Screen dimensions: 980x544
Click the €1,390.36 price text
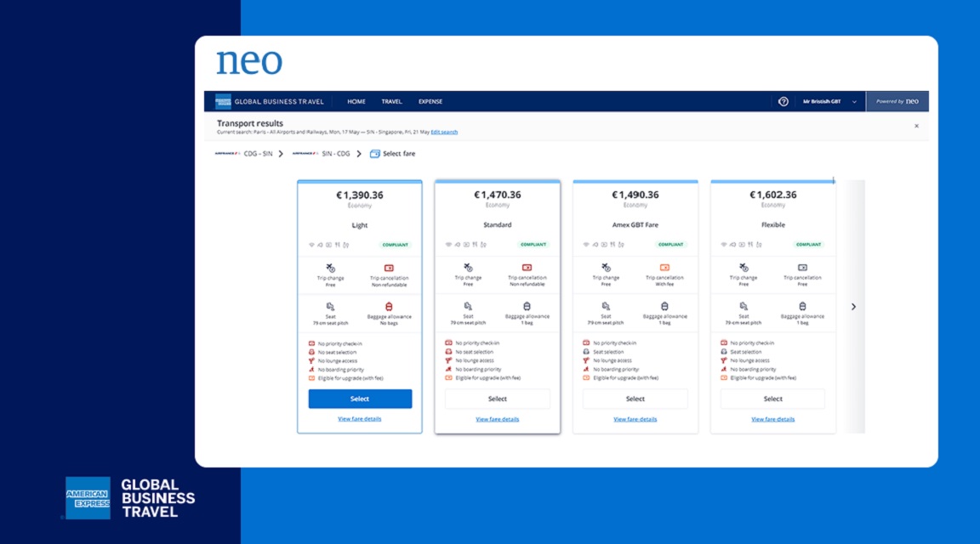(359, 195)
